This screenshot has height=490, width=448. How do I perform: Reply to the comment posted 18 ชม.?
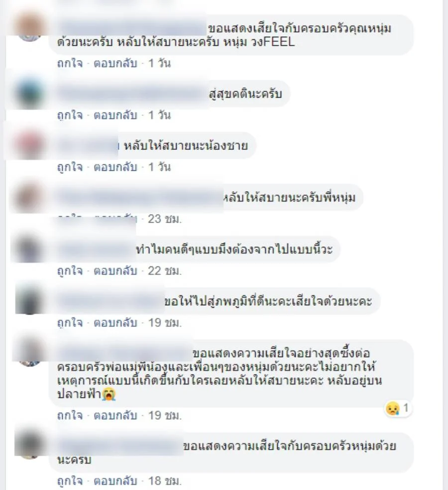point(115,481)
